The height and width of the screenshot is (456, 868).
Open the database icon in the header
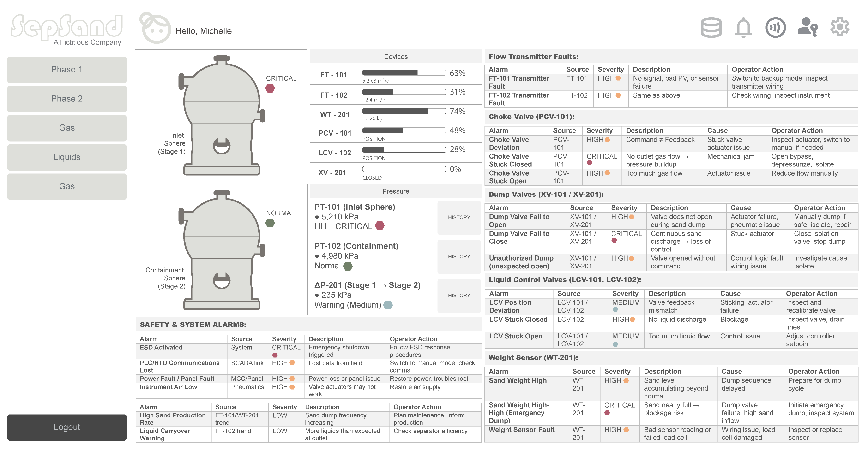pos(711,28)
